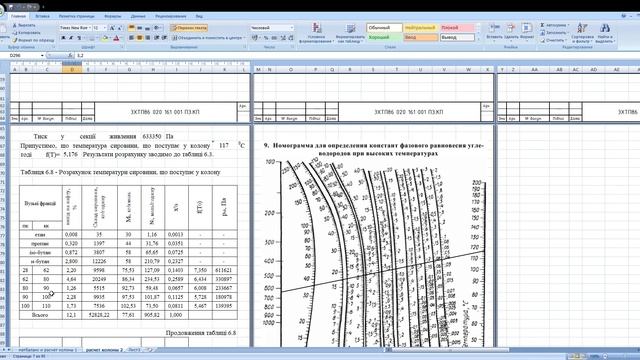The width and height of the screenshot is (640, 360).
Task: Apply Плохой cell style
Action: 457,28
